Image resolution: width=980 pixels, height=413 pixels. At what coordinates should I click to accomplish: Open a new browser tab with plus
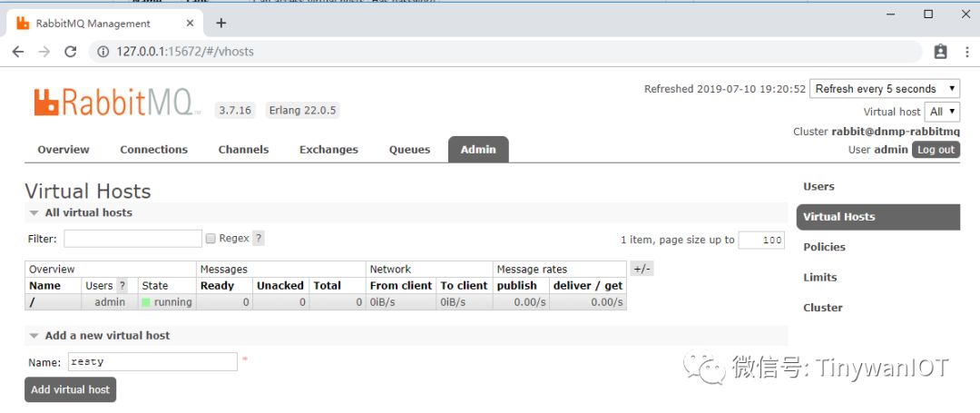pyautogui.click(x=220, y=23)
